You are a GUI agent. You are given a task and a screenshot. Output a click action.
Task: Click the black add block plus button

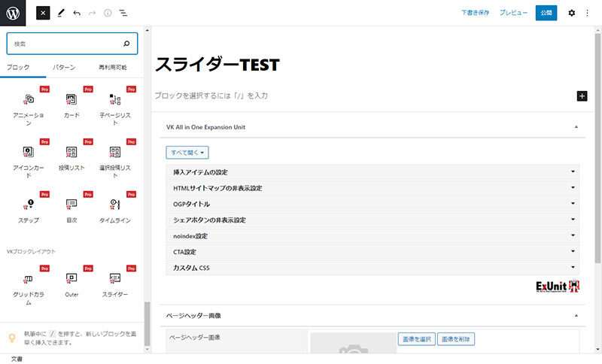pyautogui.click(x=582, y=96)
